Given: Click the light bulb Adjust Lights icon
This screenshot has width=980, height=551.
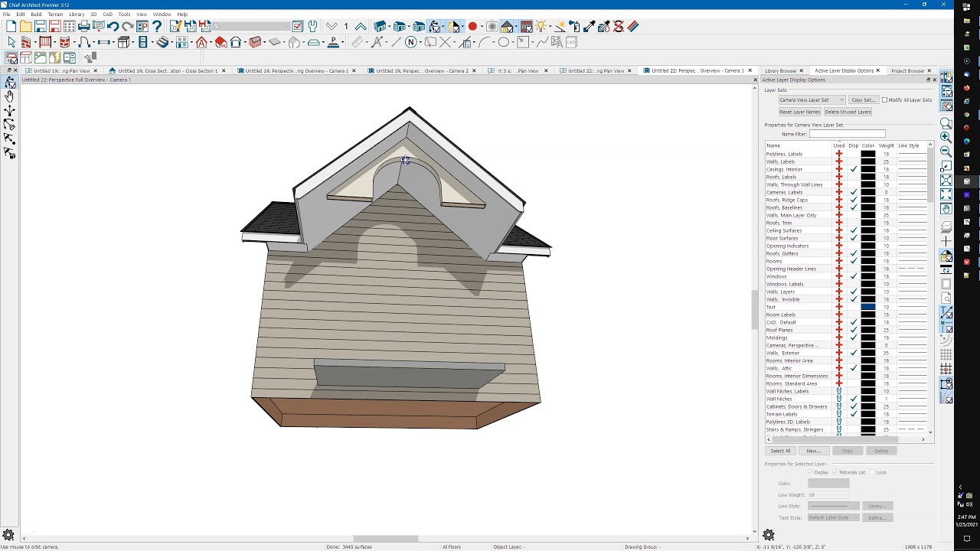Looking at the screenshot, I should point(541,27).
